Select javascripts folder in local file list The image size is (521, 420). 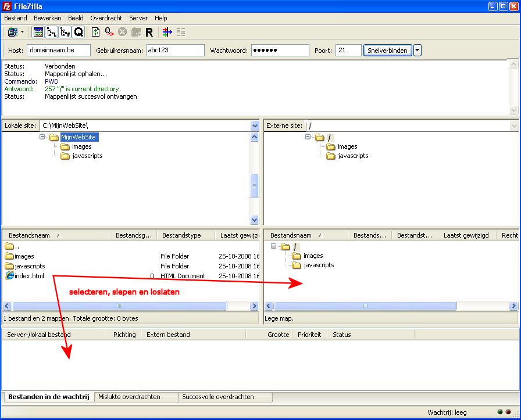tap(30, 266)
